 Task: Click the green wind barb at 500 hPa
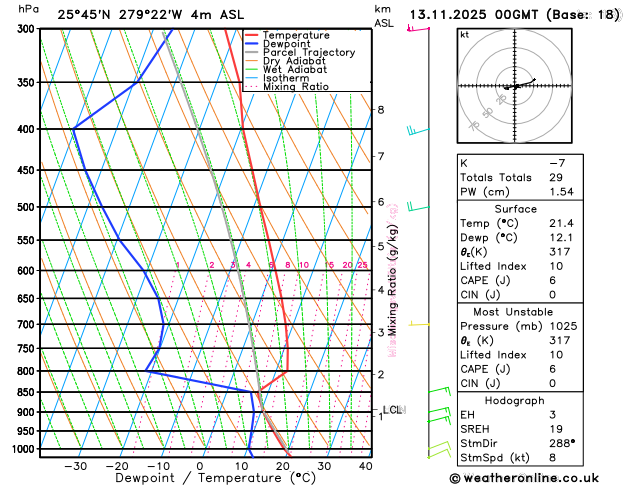coord(418,207)
